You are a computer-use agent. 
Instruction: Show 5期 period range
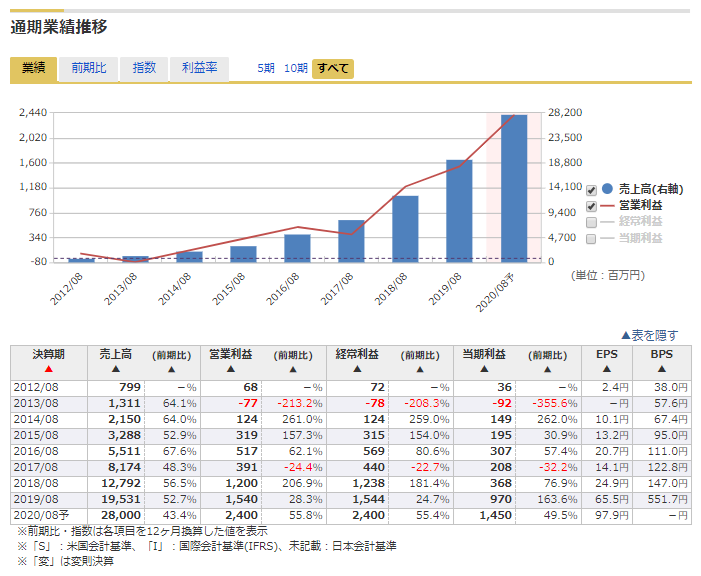point(266,68)
